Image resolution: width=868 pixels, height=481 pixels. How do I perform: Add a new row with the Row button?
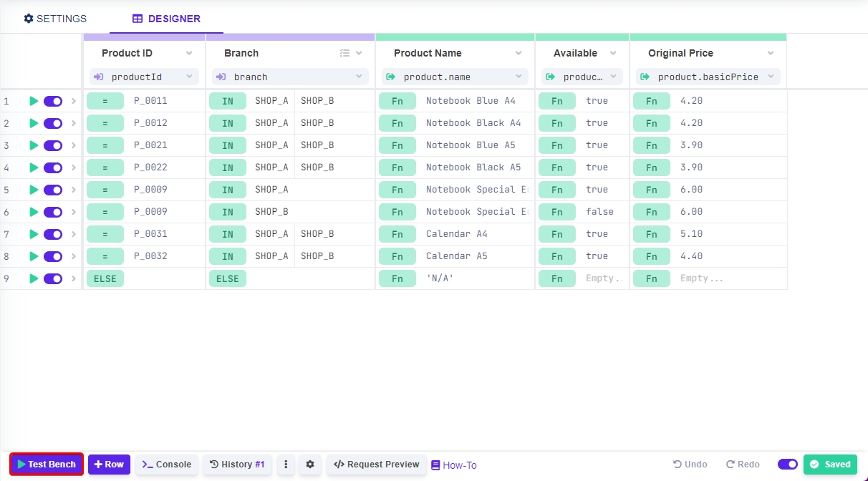(x=109, y=465)
